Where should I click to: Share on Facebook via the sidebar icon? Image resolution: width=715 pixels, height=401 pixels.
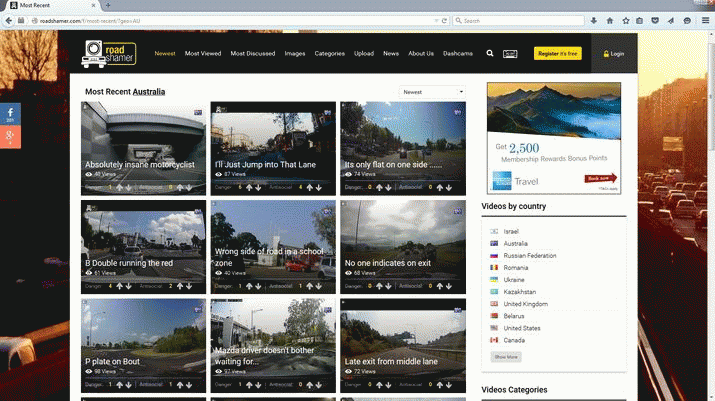click(x=10, y=114)
